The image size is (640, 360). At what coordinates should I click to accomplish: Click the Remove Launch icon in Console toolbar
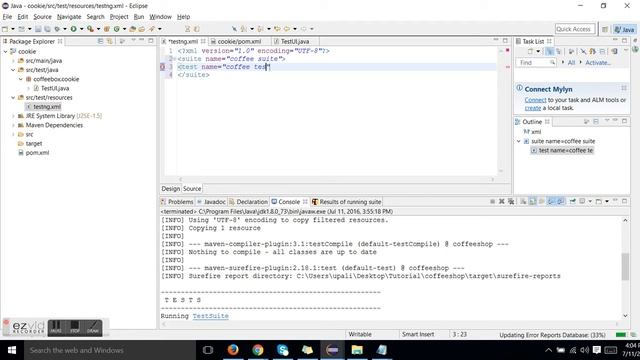[x=502, y=202]
